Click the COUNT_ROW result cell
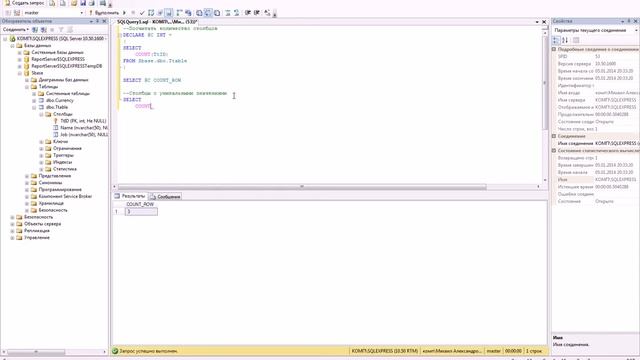This screenshot has height=360, width=640. (x=141, y=211)
